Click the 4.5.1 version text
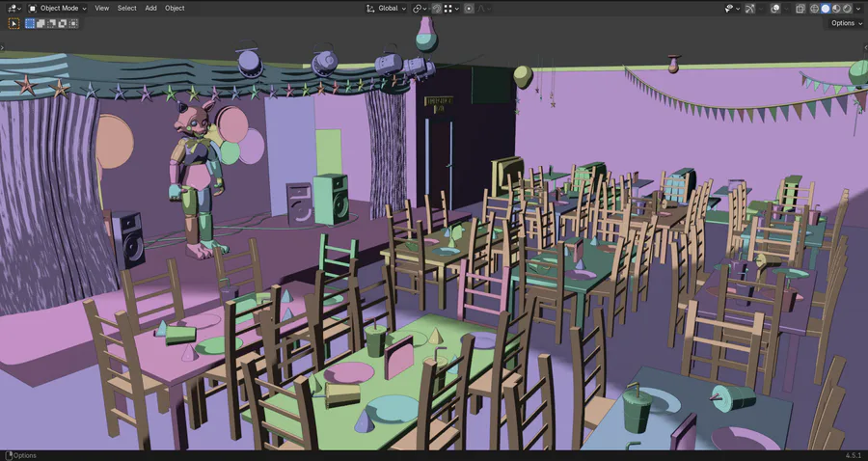Viewport: 868px width, 461px height. click(x=854, y=455)
